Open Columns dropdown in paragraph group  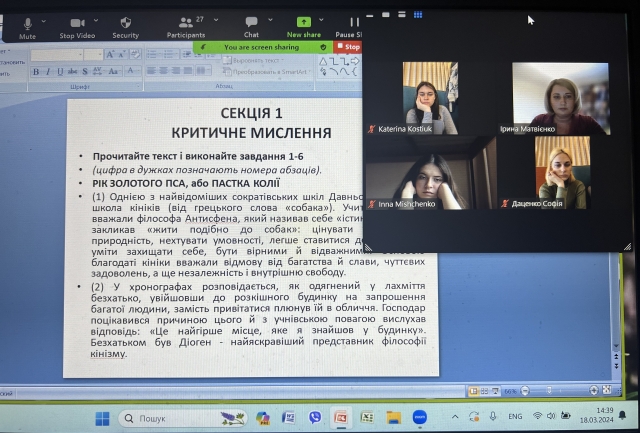click(x=203, y=71)
